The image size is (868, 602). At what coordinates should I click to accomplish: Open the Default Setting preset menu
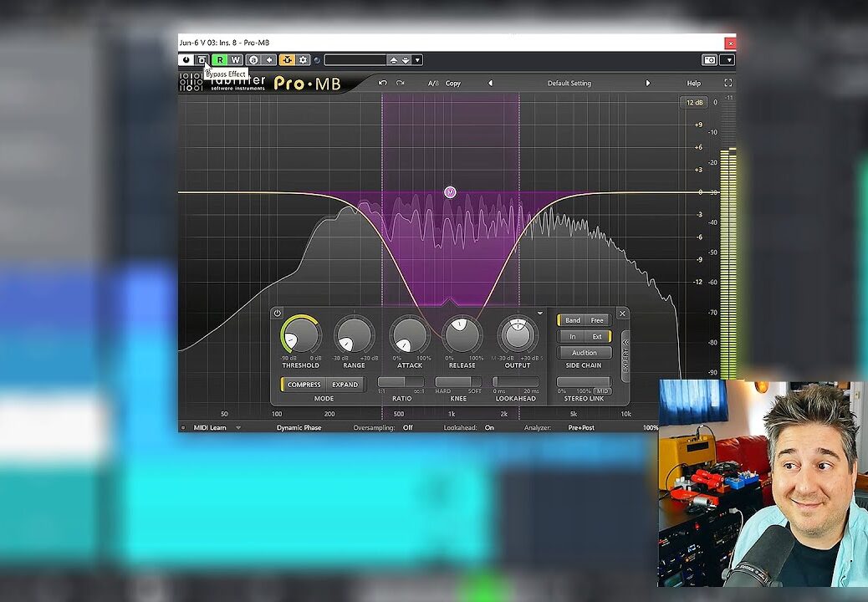569,84
